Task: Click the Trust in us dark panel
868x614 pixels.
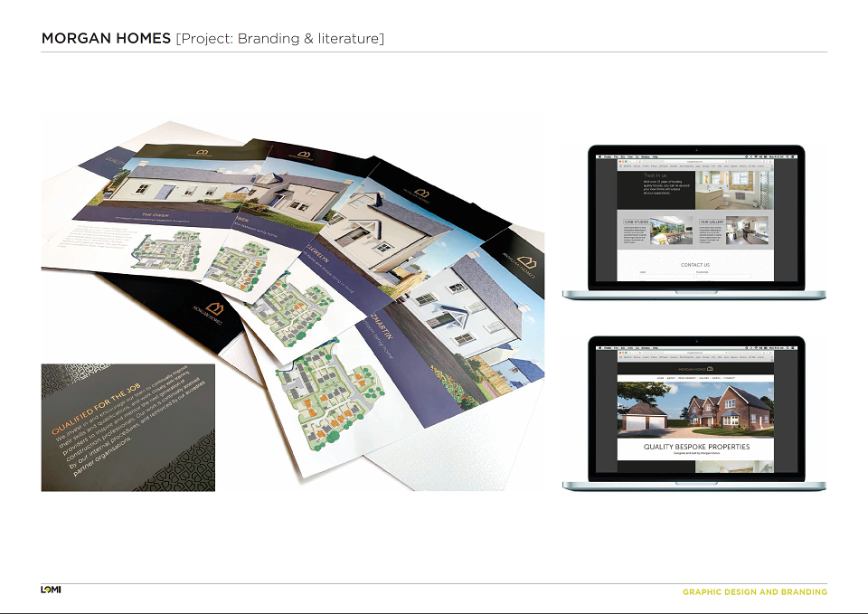Action: click(656, 190)
